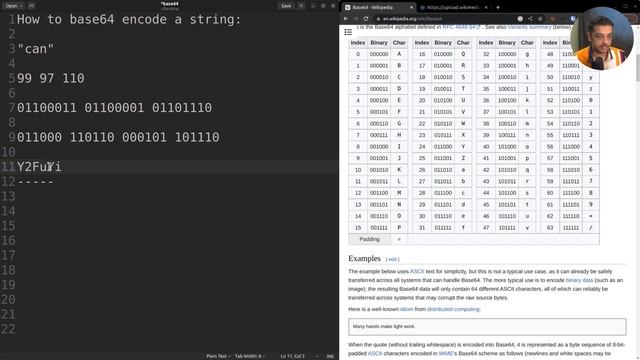Open the Plain Text language selector
Screen dimensions: 640x360
point(218,356)
